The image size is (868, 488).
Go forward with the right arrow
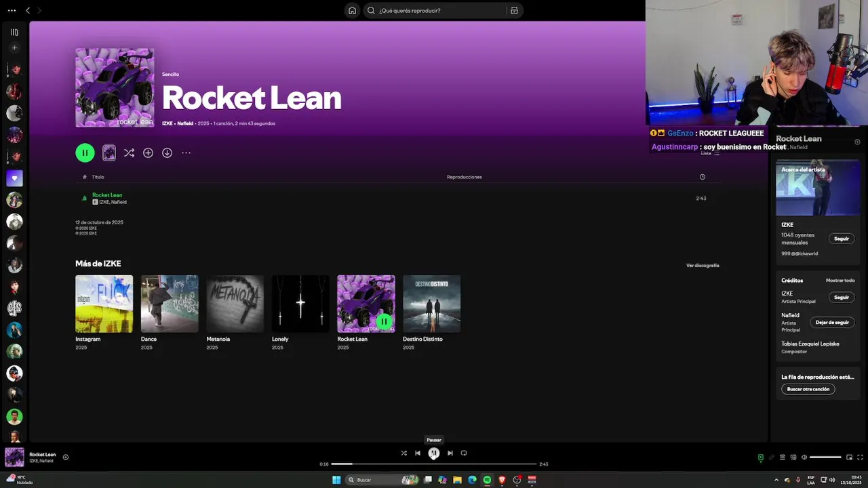coord(39,10)
